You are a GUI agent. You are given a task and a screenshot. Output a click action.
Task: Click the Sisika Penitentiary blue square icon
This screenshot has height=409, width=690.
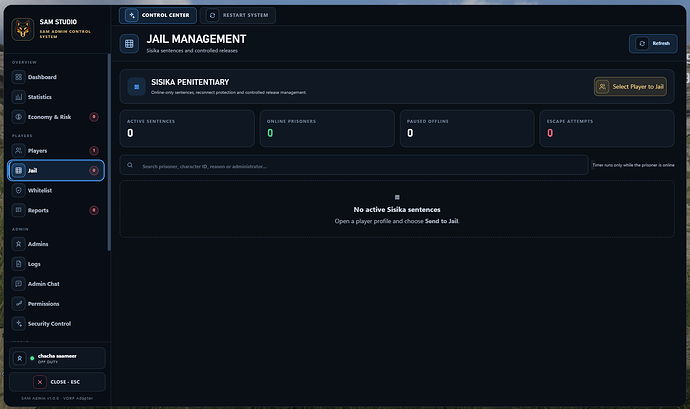[136, 87]
